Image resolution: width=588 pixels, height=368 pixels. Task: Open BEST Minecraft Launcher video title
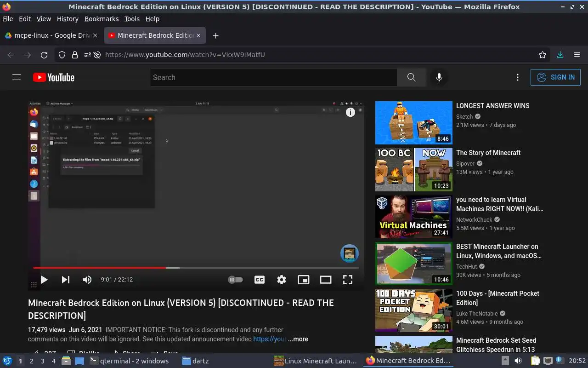coord(499,251)
